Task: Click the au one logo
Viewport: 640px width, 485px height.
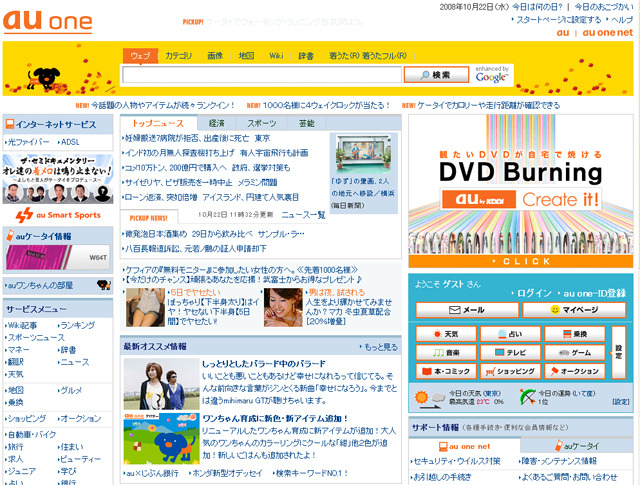Action: [47, 21]
